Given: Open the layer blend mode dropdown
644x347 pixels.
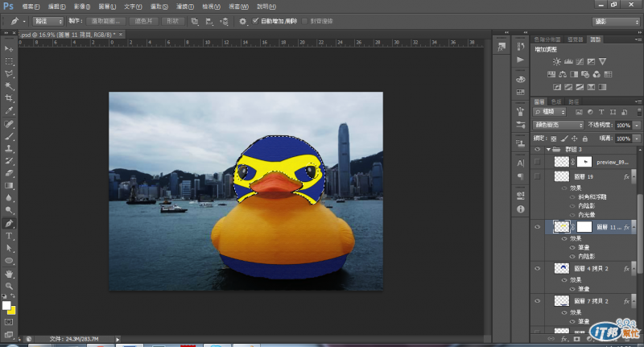Looking at the screenshot, I should point(558,125).
